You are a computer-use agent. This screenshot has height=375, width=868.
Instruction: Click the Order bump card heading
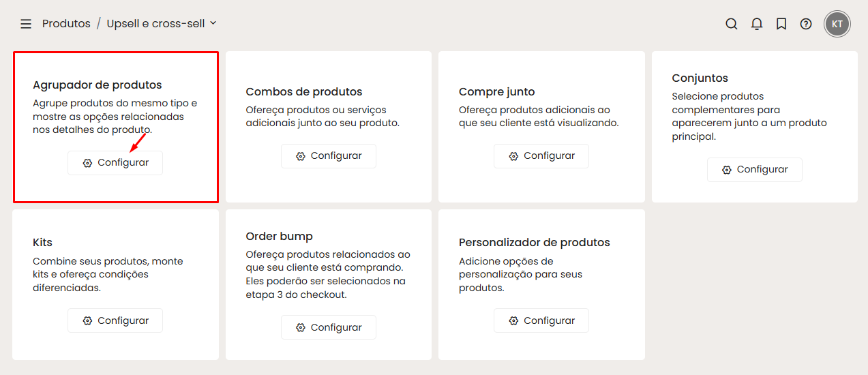(x=280, y=237)
